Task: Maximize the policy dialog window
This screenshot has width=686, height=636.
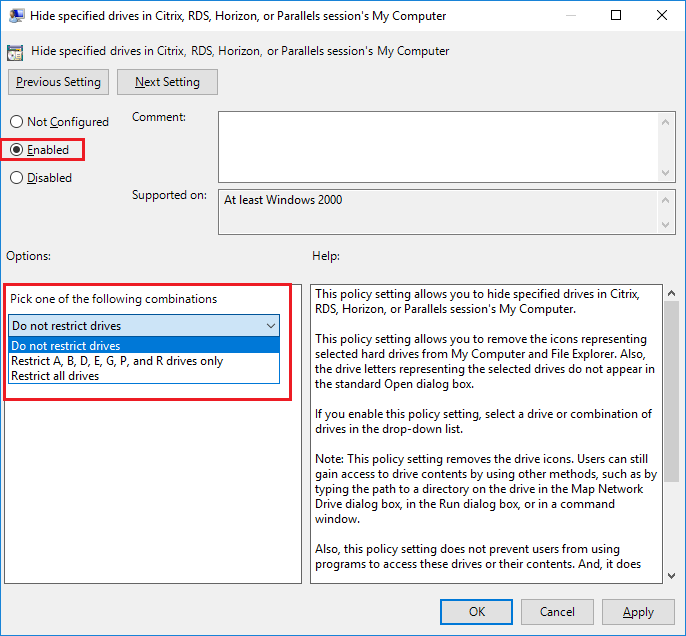Action: coord(616,16)
